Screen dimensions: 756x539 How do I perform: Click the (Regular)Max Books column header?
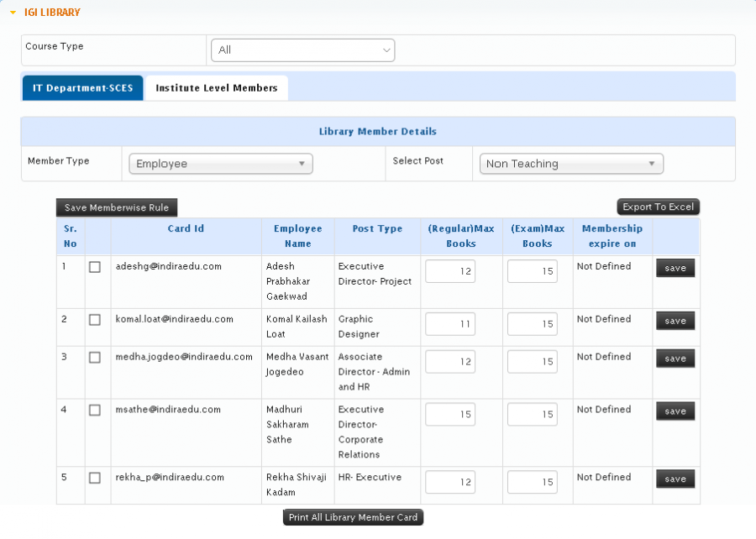tap(461, 236)
